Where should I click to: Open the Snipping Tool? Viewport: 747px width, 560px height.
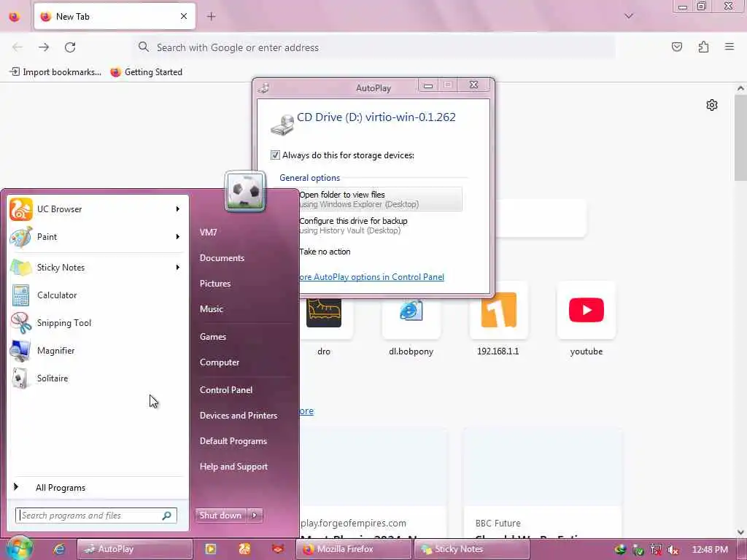(98, 322)
